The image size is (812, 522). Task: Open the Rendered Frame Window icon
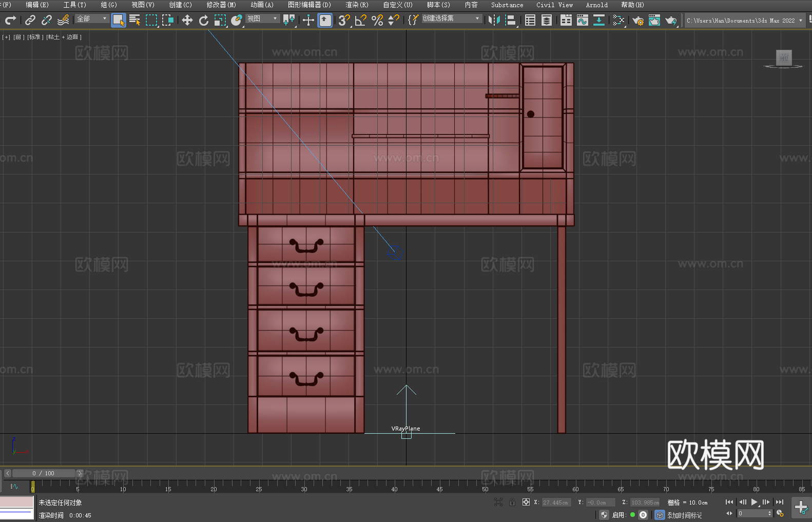coord(654,20)
